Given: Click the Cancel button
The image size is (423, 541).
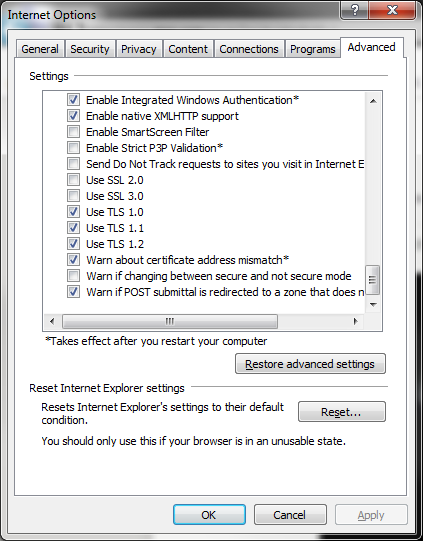Looking at the screenshot, I should click(290, 515).
